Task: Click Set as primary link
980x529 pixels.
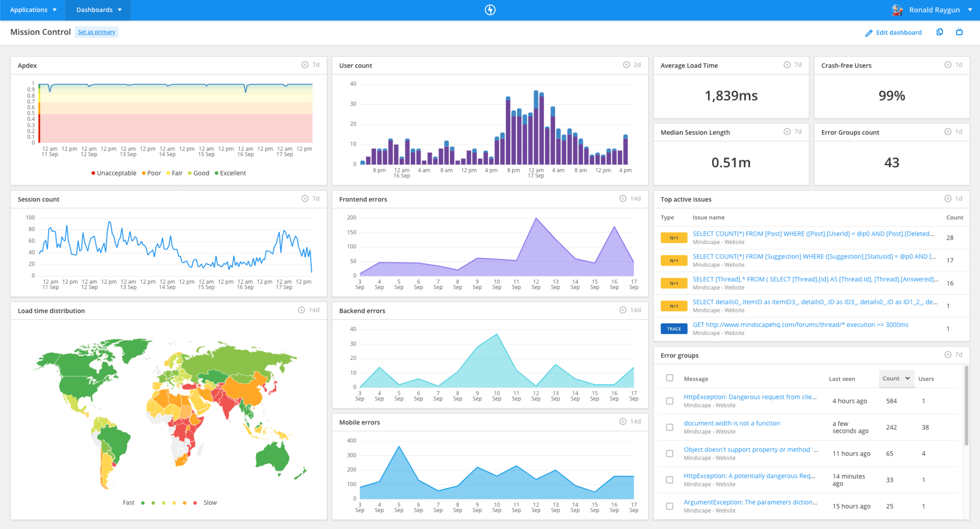Action: click(x=96, y=31)
